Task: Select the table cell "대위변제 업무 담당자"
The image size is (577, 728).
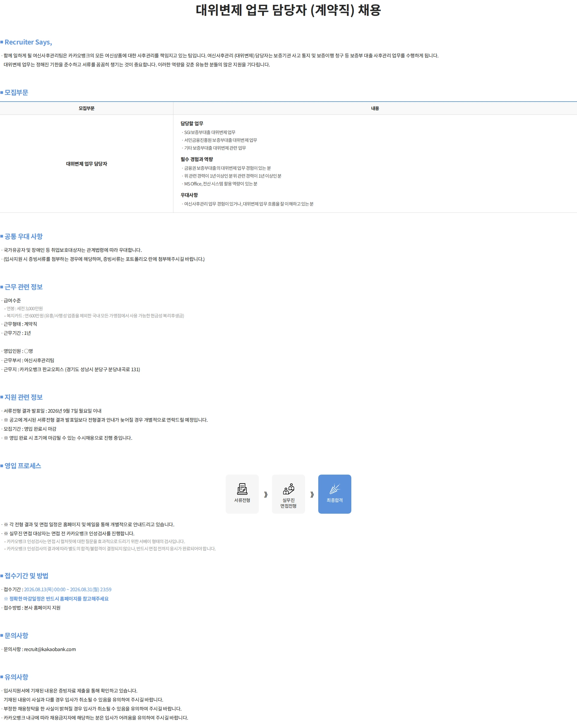Action: [87, 164]
